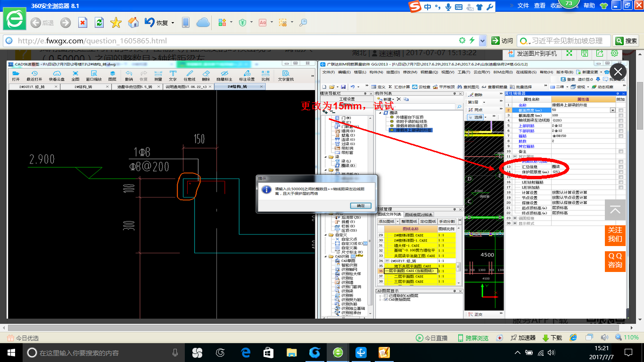Click 批量选择 toolbar item
Viewport: 644px width, 362px height.
[521, 87]
